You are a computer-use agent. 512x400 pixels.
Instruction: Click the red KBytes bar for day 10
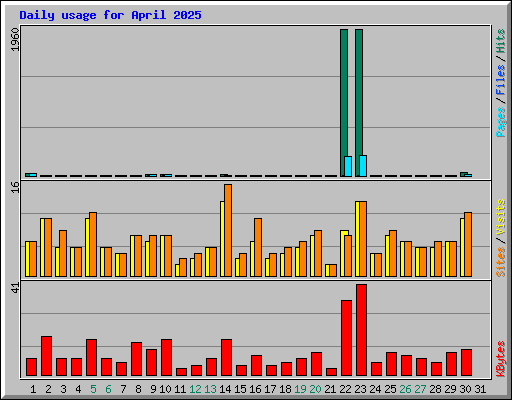pyautogui.click(x=166, y=357)
